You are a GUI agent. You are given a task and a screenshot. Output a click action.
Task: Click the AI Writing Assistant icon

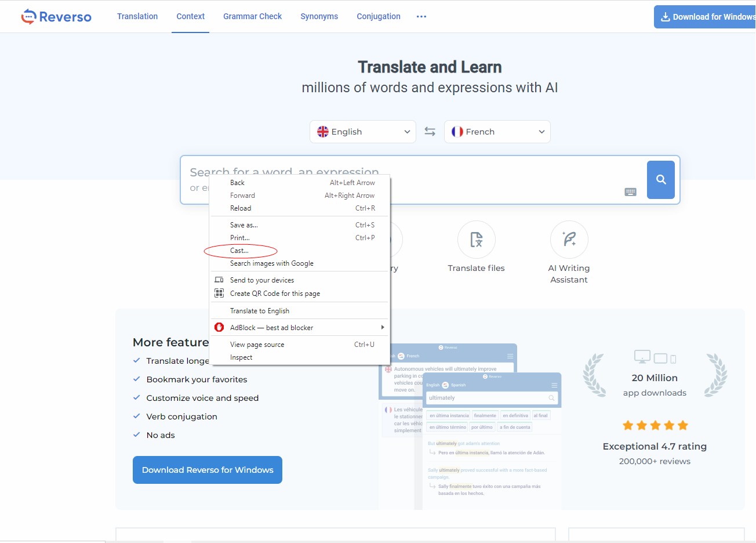[x=569, y=240]
